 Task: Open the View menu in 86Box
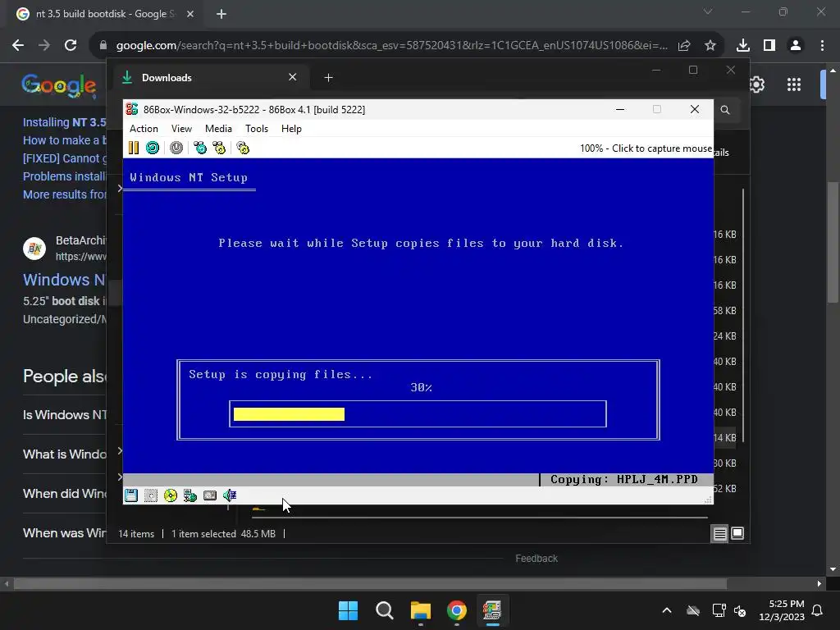point(181,129)
